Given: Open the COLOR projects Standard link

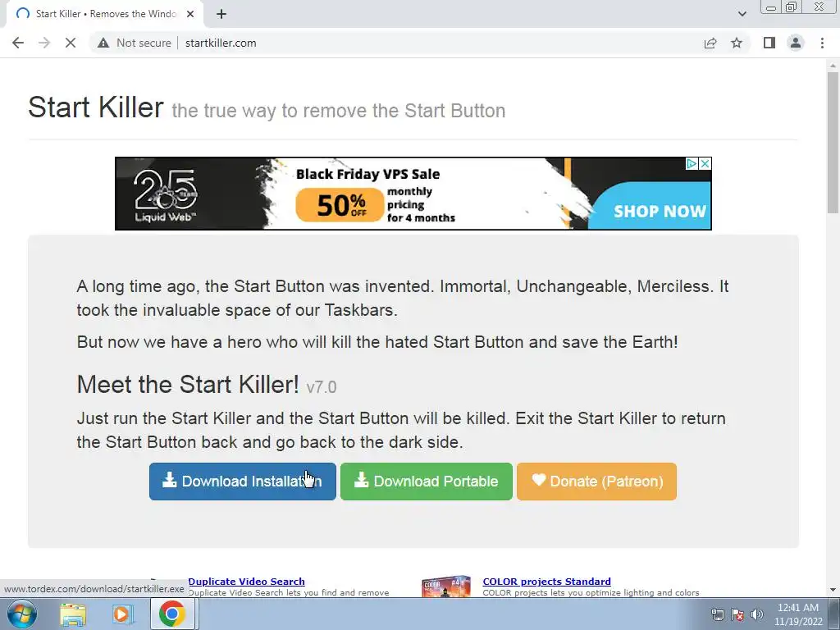Looking at the screenshot, I should point(546,582).
